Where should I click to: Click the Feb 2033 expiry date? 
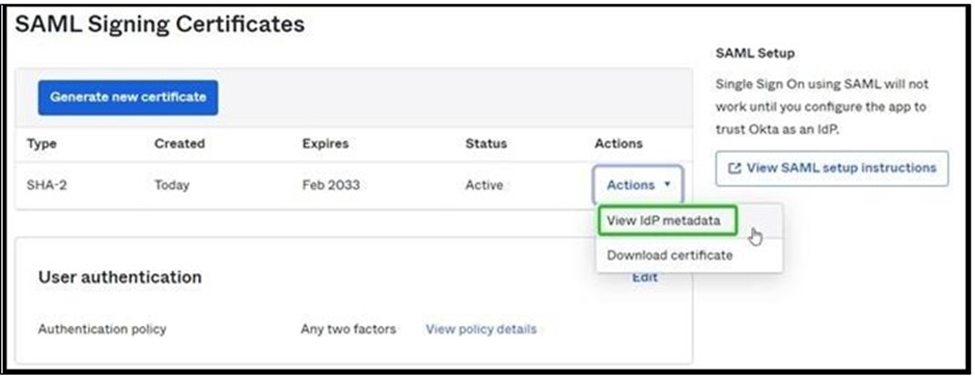click(x=331, y=185)
